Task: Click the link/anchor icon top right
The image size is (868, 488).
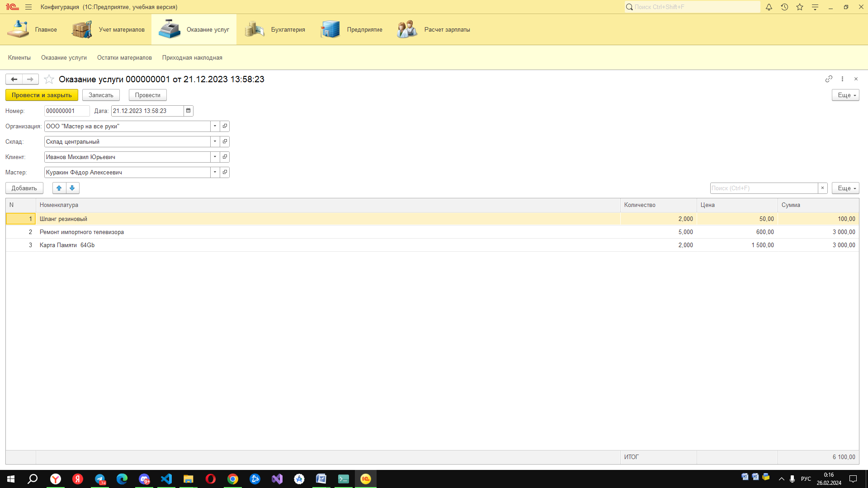Action: click(829, 79)
